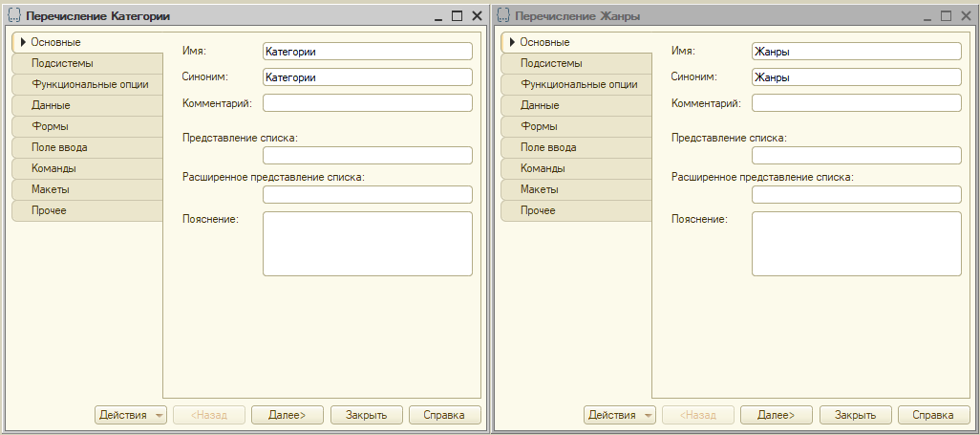Open Поле ввода tab in Жанры window
The height and width of the screenshot is (435, 980).
pyautogui.click(x=576, y=148)
